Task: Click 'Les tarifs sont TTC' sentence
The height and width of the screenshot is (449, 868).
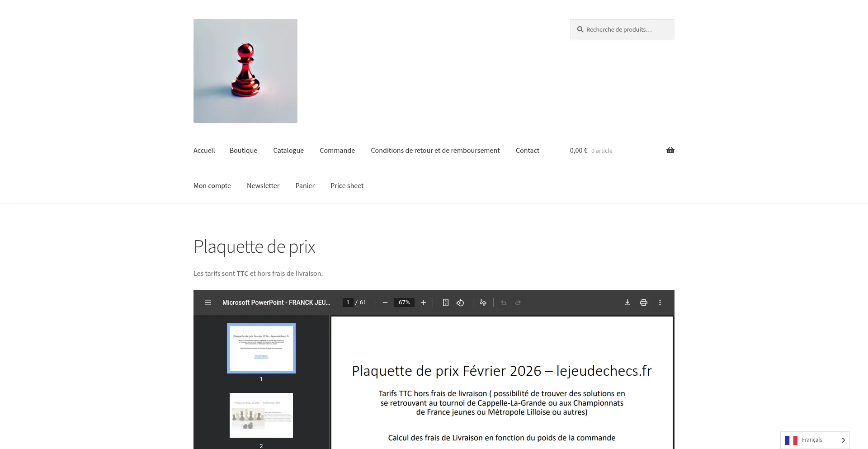Action: pyautogui.click(x=258, y=274)
